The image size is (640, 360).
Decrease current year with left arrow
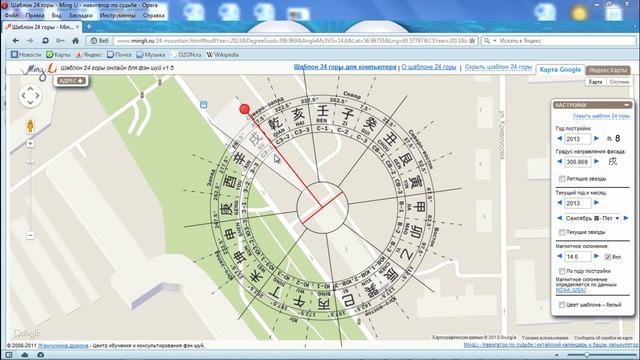[x=560, y=203]
